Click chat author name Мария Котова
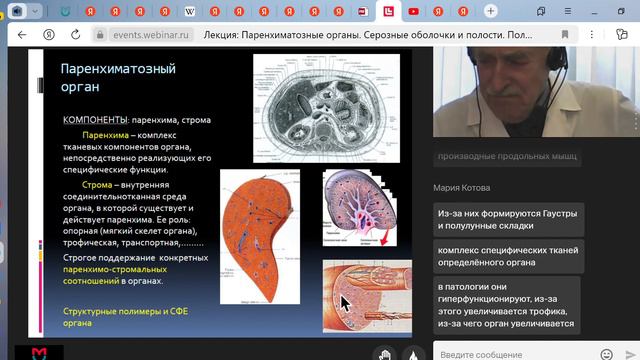Viewport: 640px width, 360px height. (x=462, y=188)
